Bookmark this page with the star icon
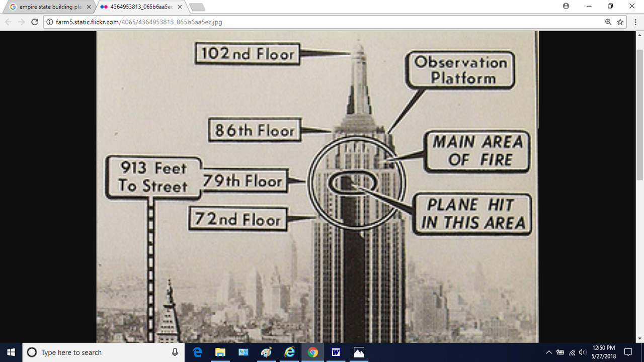The image size is (644, 362). 620,22
